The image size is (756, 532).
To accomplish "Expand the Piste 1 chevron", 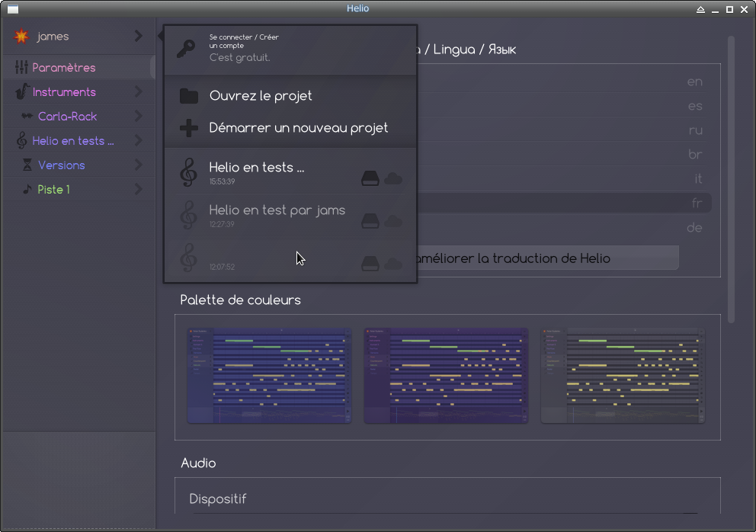I will click(139, 189).
